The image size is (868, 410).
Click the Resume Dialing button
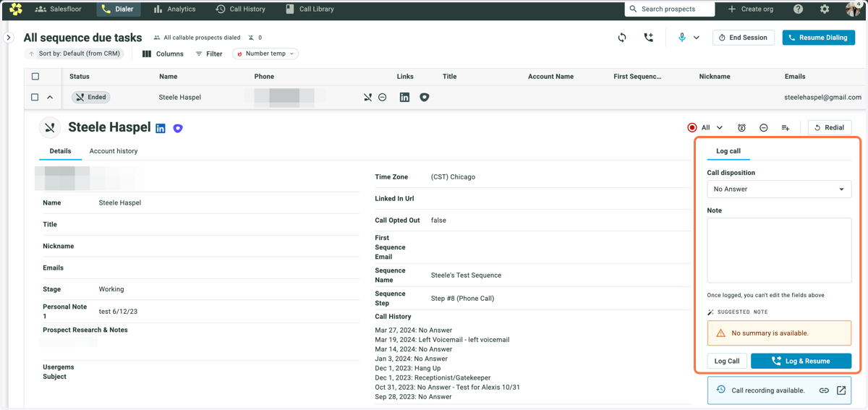click(x=818, y=38)
